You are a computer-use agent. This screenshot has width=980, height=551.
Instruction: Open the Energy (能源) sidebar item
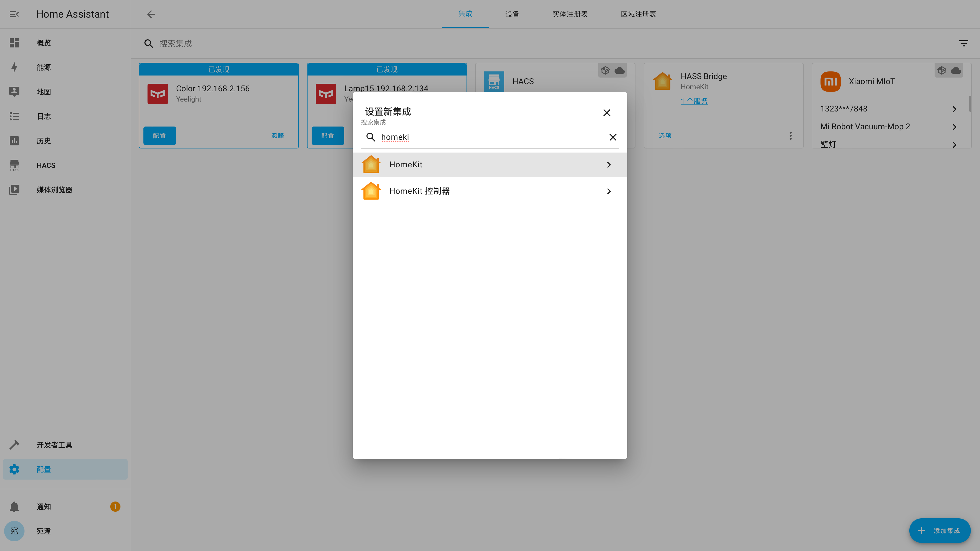pyautogui.click(x=44, y=67)
